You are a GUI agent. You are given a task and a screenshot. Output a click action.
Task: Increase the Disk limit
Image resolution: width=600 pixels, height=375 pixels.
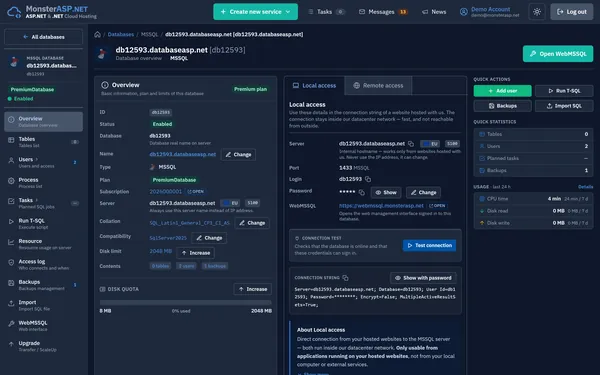(196, 253)
